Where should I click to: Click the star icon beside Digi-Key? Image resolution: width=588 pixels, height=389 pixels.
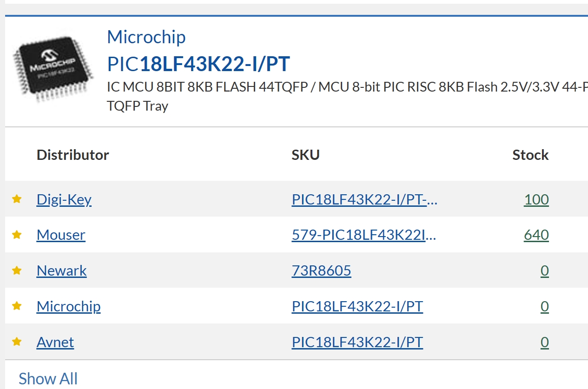(17, 199)
